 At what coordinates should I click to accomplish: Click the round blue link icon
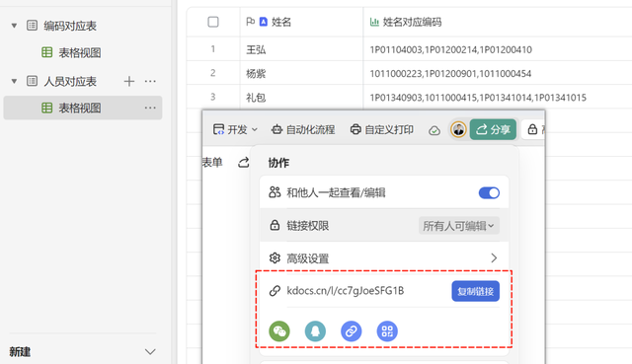tap(352, 331)
